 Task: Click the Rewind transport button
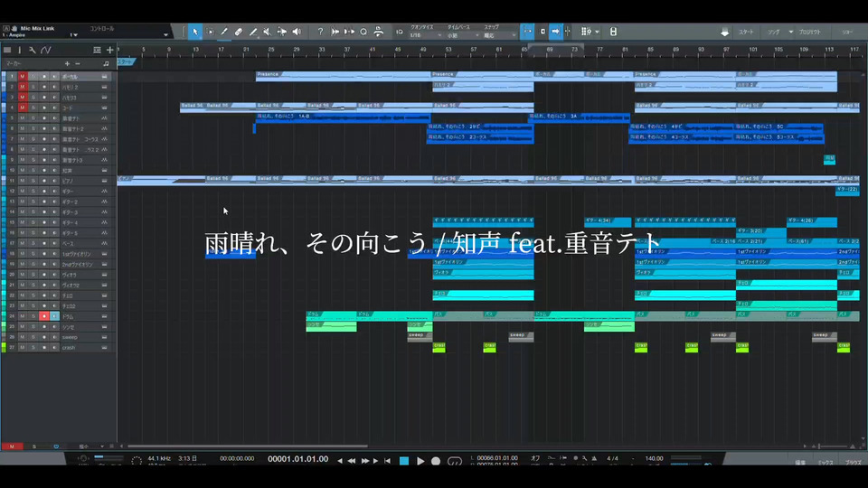[352, 460]
